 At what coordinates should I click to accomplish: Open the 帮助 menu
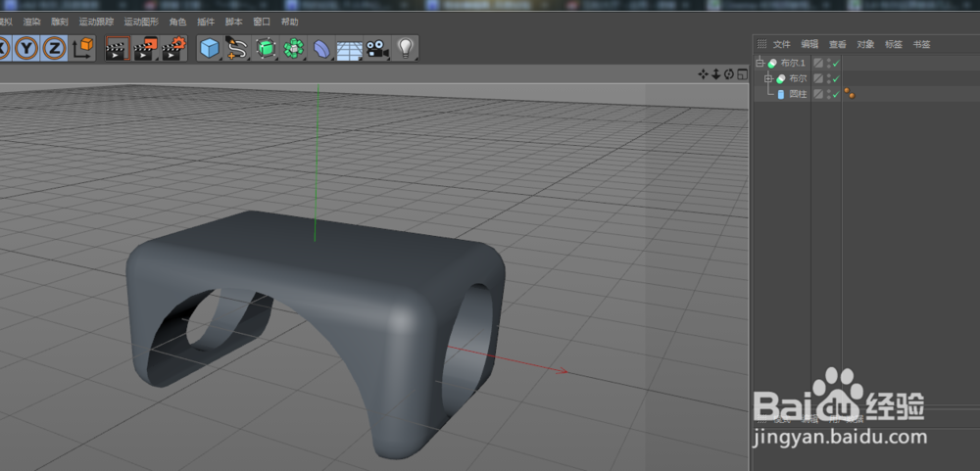click(289, 22)
